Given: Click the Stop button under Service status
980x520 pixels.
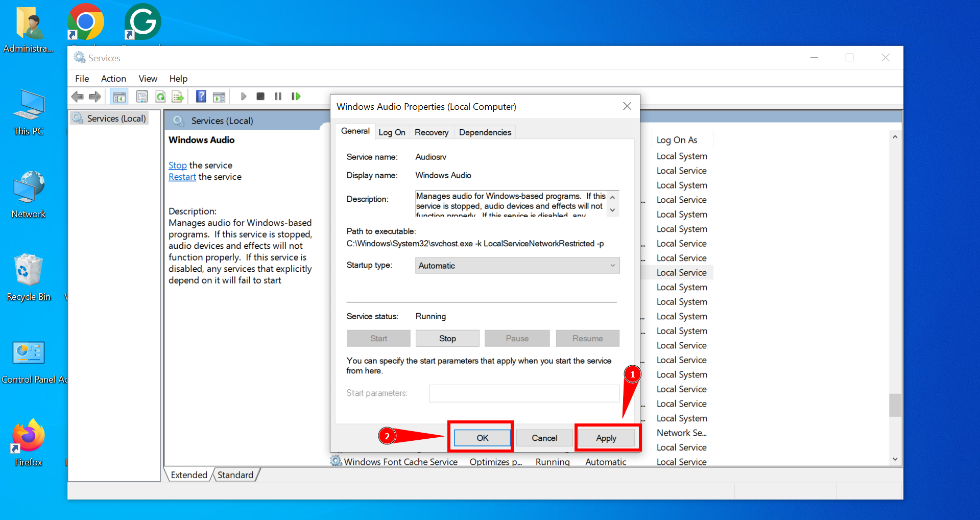Looking at the screenshot, I should (447, 338).
